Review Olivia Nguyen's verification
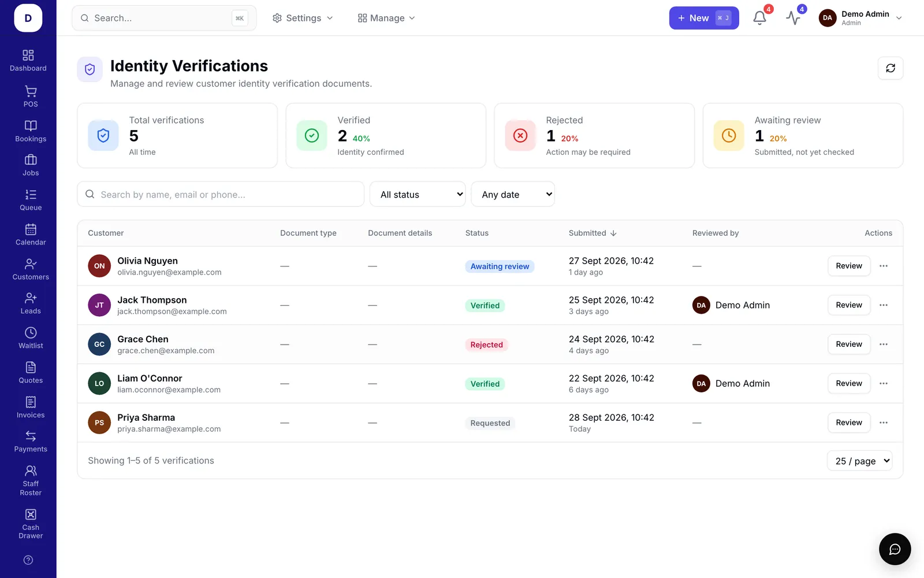Image resolution: width=924 pixels, height=578 pixels. tap(849, 266)
